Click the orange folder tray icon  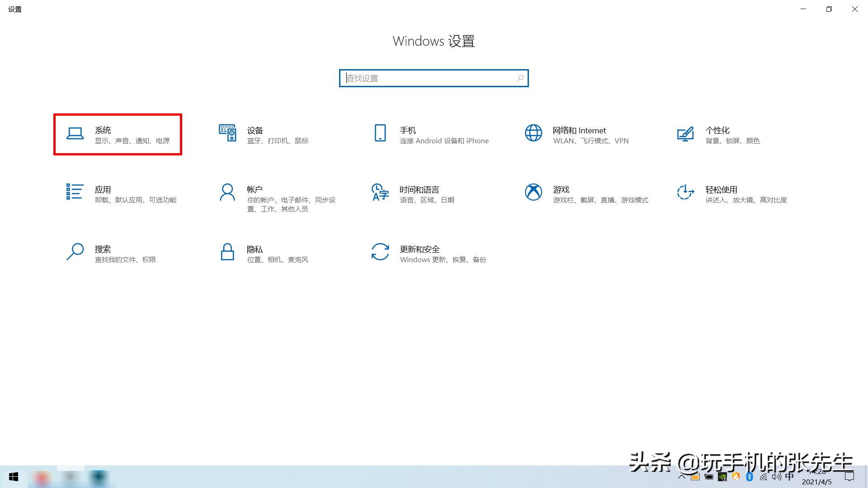695,477
